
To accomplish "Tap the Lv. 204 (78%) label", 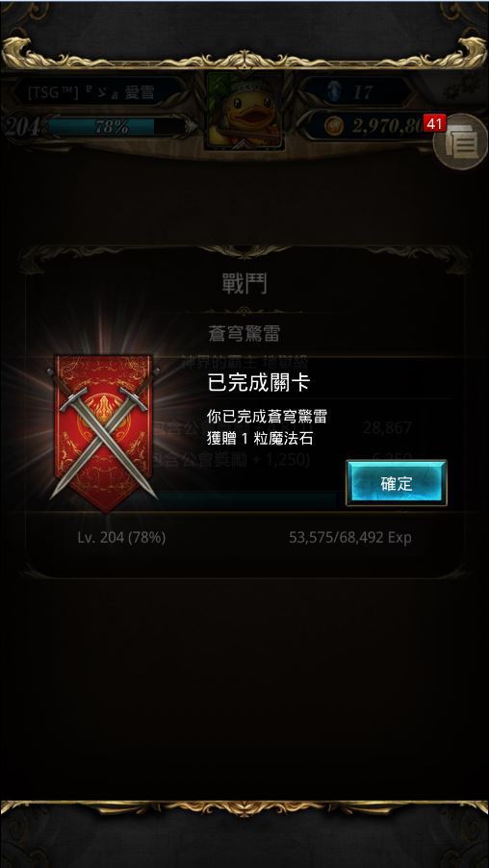I will point(121,538).
